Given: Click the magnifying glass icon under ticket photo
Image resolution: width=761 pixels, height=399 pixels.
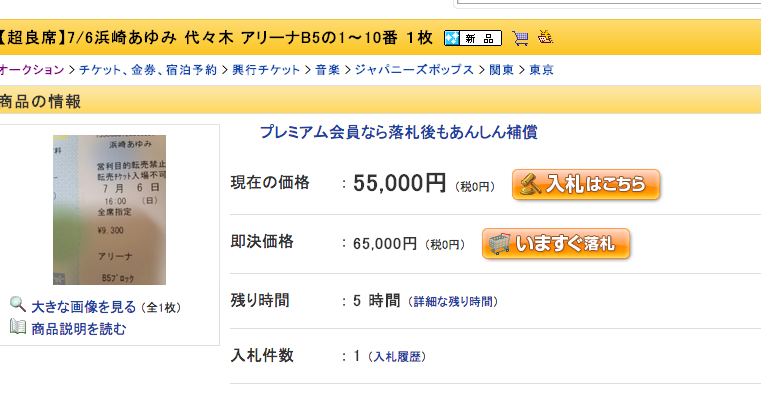Looking at the screenshot, I should 18,304.
